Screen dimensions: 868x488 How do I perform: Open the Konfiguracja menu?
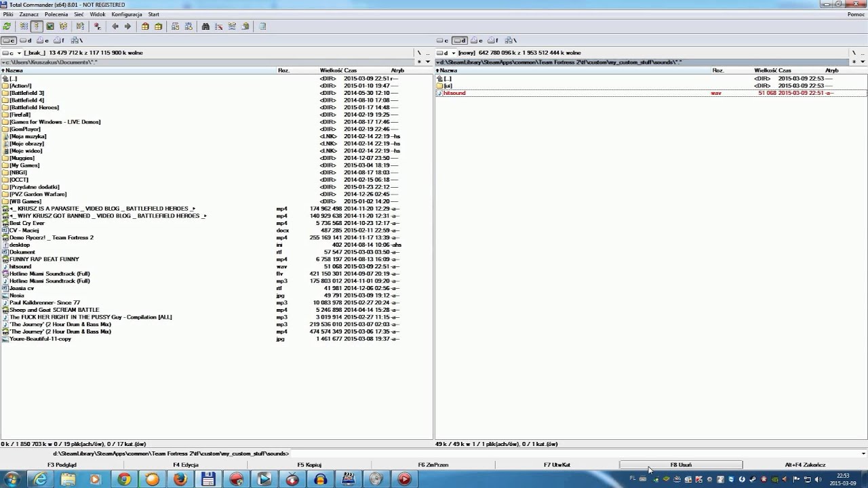click(x=127, y=14)
